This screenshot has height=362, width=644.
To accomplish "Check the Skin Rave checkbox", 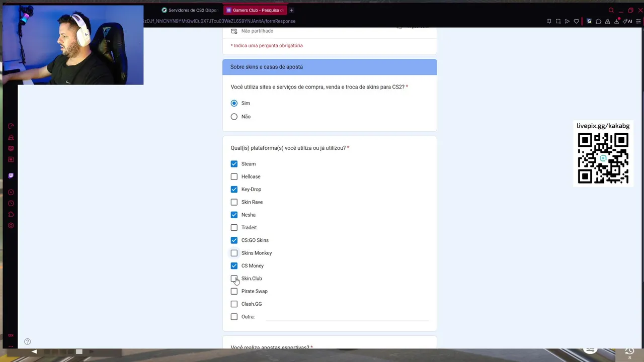I will (234, 202).
